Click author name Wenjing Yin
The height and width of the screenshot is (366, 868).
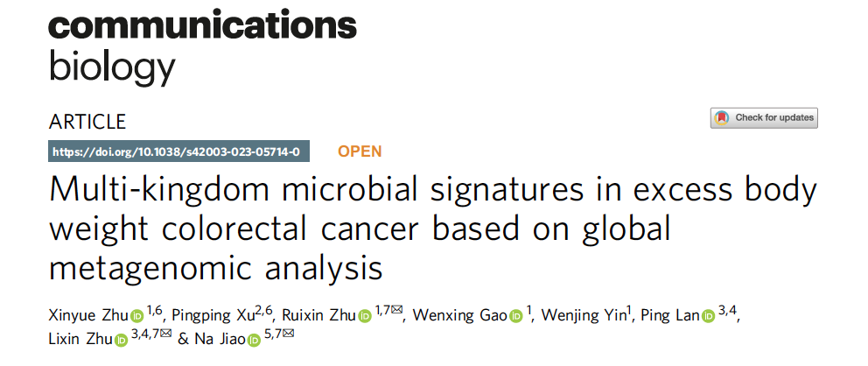click(588, 316)
